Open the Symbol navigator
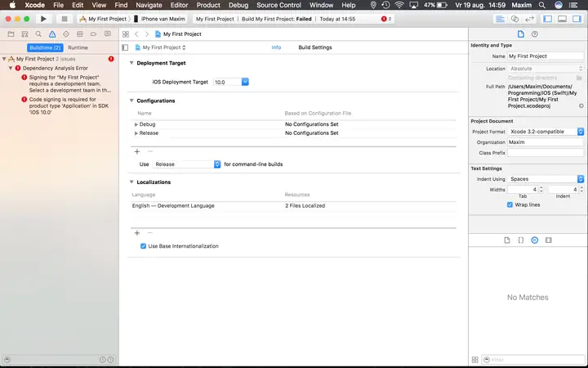Screen dimensions: 588x368 point(24,34)
